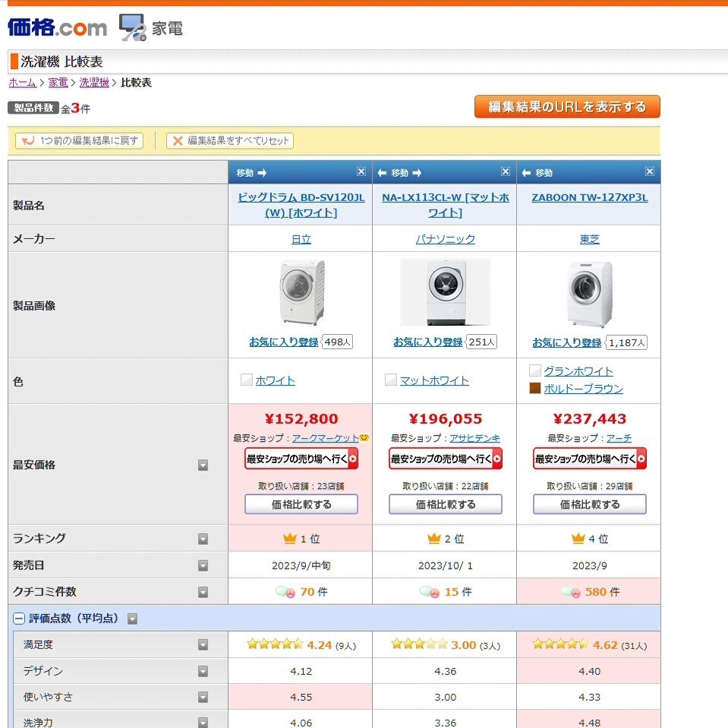Click the review bubble icon beside 70件

coord(285,592)
